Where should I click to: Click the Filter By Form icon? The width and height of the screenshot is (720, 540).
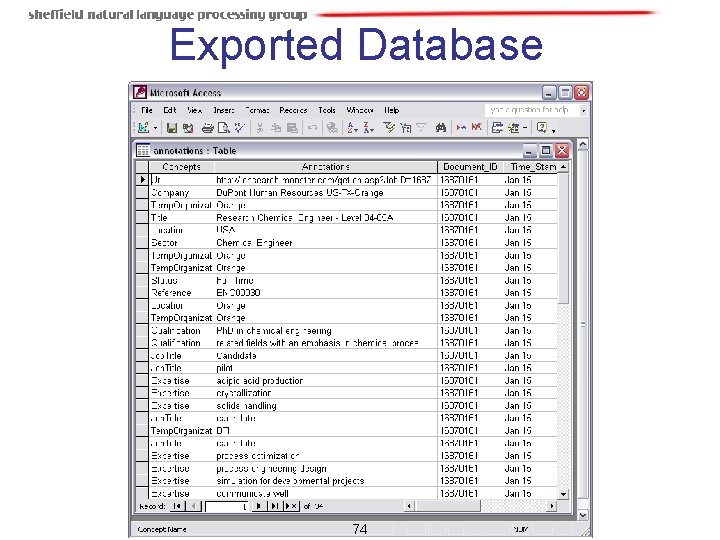click(405, 128)
